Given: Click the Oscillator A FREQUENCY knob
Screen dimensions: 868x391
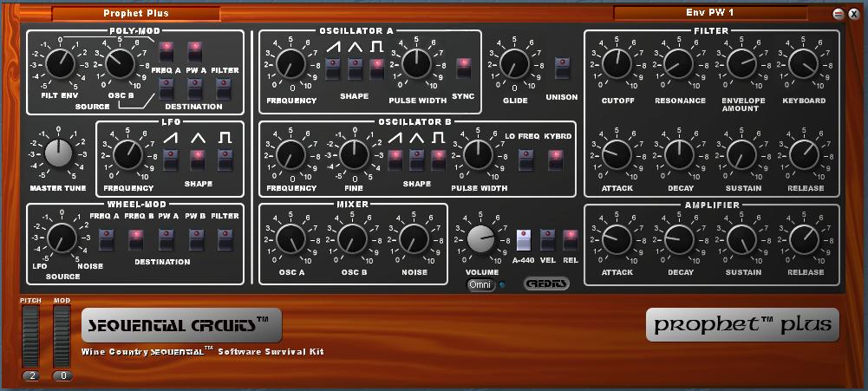Looking at the screenshot, I should 291,63.
